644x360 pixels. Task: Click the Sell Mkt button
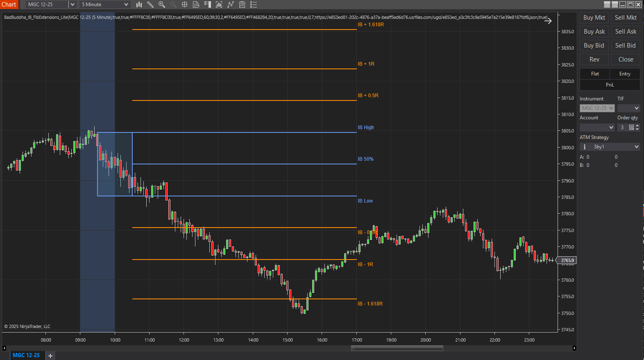click(x=626, y=18)
